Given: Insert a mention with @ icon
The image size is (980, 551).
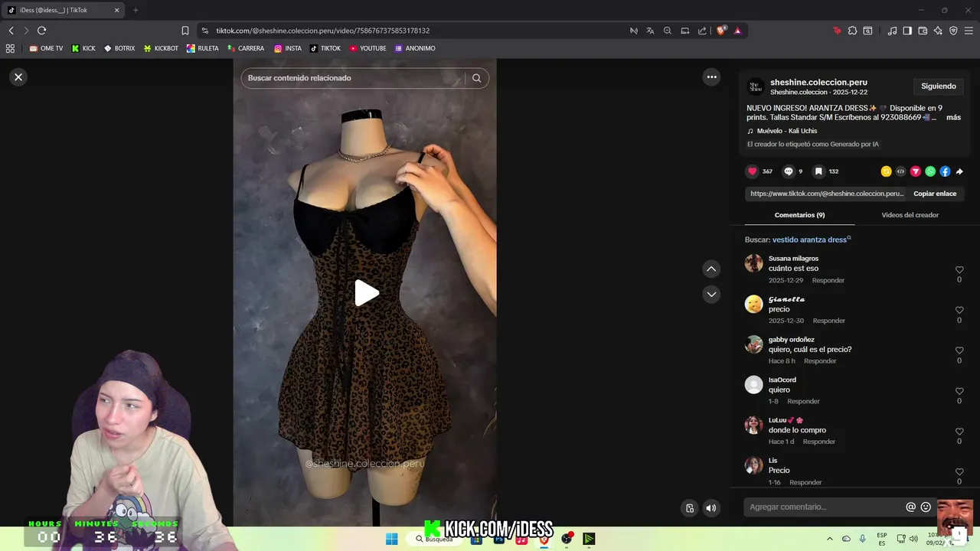Looking at the screenshot, I should click(910, 507).
